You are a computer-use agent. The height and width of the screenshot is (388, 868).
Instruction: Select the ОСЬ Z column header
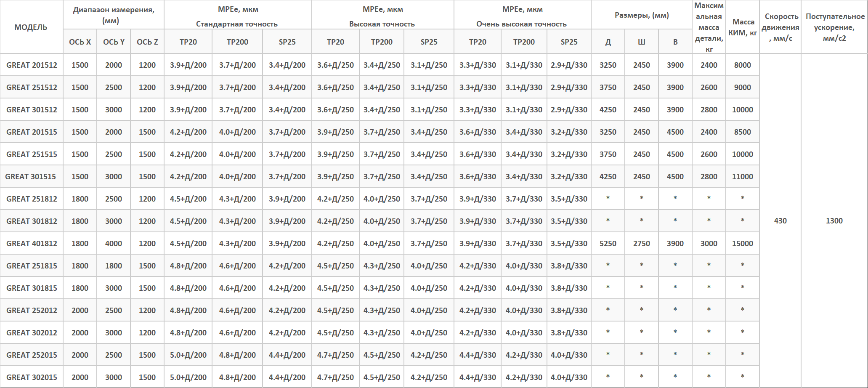[x=147, y=42]
